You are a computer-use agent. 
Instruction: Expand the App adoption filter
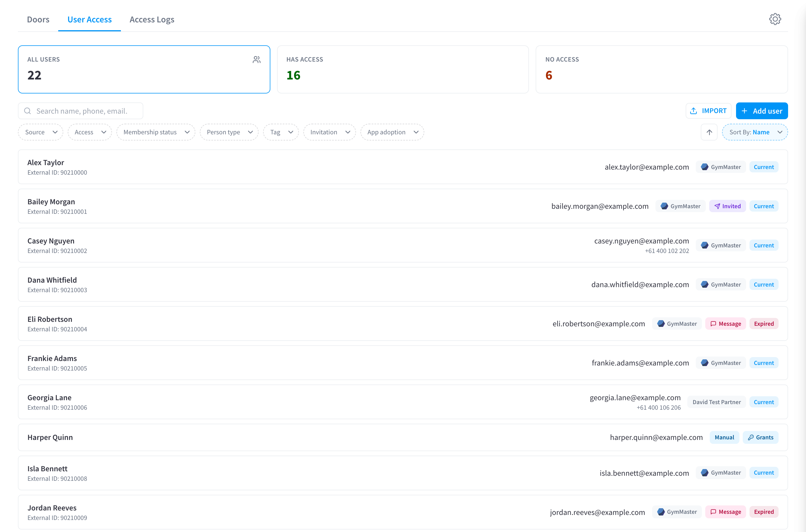click(392, 132)
